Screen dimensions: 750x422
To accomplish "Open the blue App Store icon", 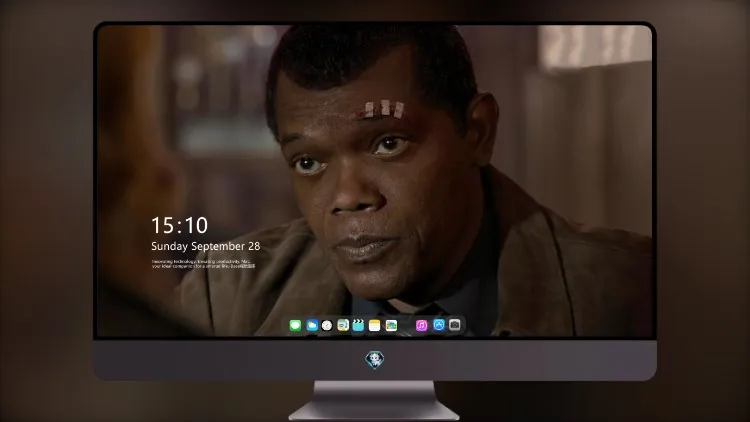I will (439, 325).
